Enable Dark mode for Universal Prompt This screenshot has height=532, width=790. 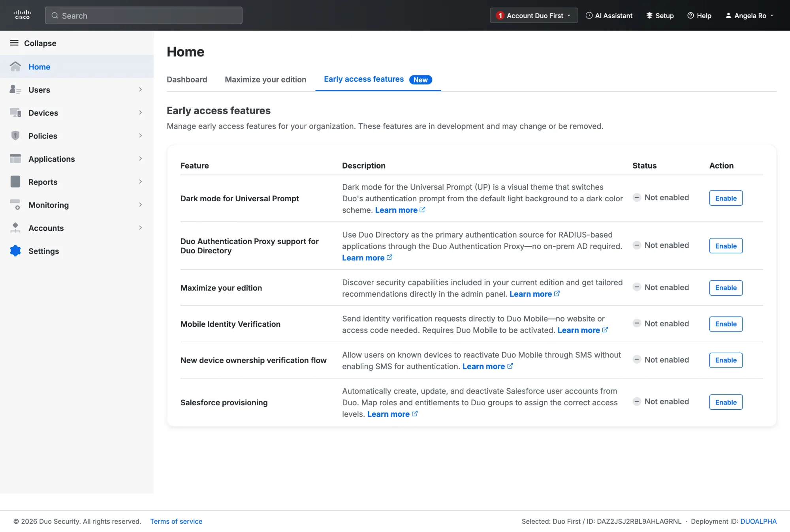(x=726, y=198)
